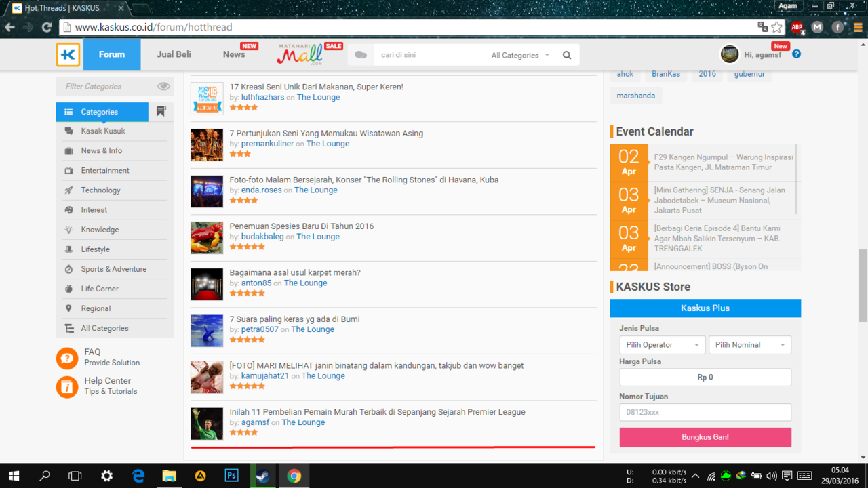Open the Kasak Kusuk category
Image resolution: width=868 pixels, height=488 pixels.
[x=103, y=131]
